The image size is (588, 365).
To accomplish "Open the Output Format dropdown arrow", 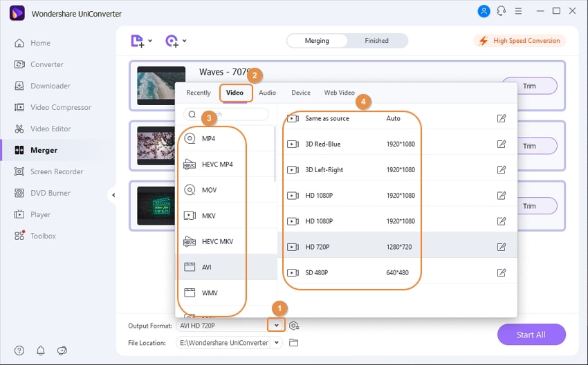I will (277, 326).
